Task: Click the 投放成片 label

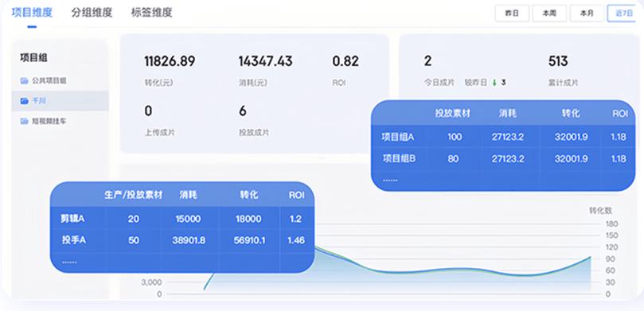Action: (x=254, y=133)
